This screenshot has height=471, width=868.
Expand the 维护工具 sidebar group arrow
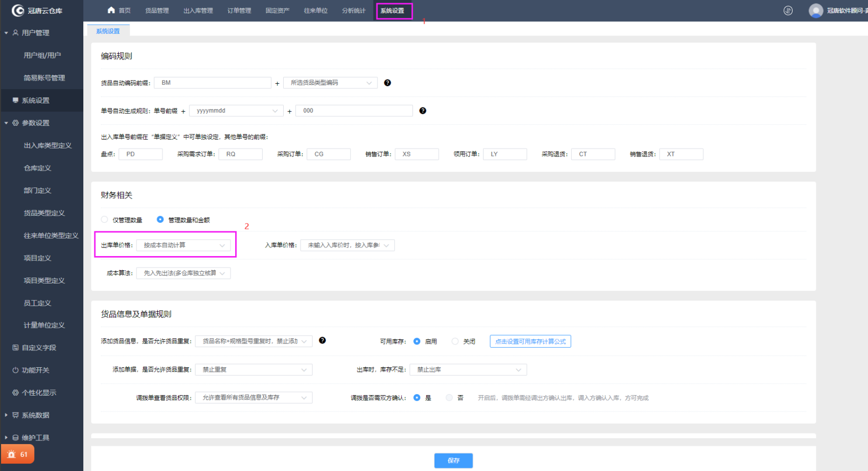[6, 438]
